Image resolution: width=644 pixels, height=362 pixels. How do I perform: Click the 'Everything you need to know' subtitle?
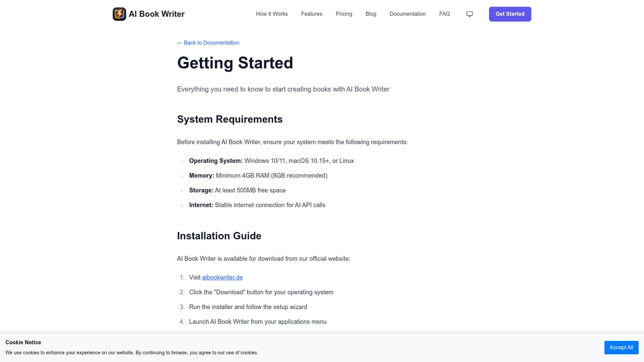pos(283,89)
